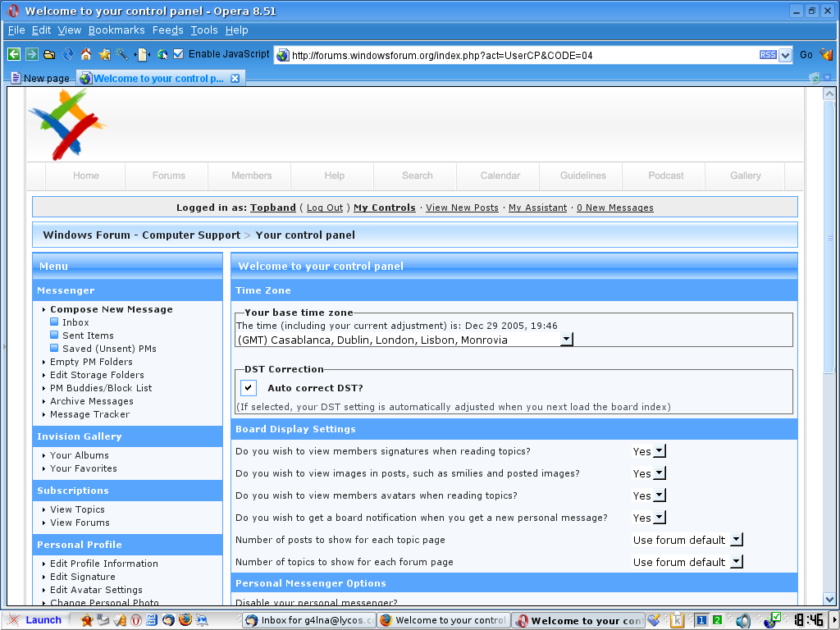Open My Assistant link

click(x=537, y=208)
